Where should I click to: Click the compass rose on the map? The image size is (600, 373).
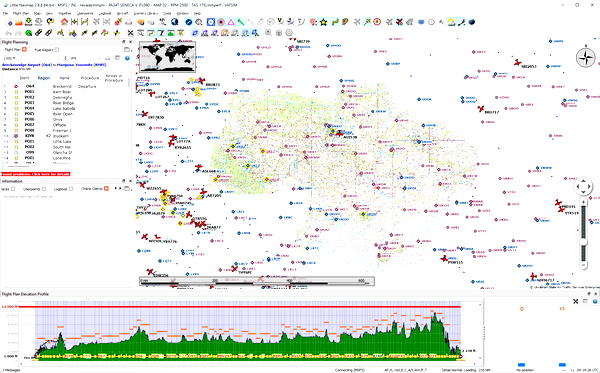[585, 58]
